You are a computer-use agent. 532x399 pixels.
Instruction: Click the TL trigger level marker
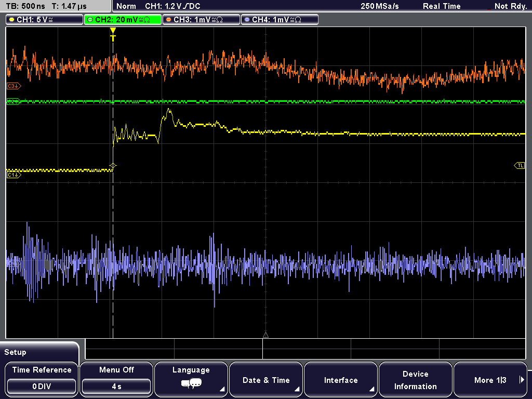520,166
